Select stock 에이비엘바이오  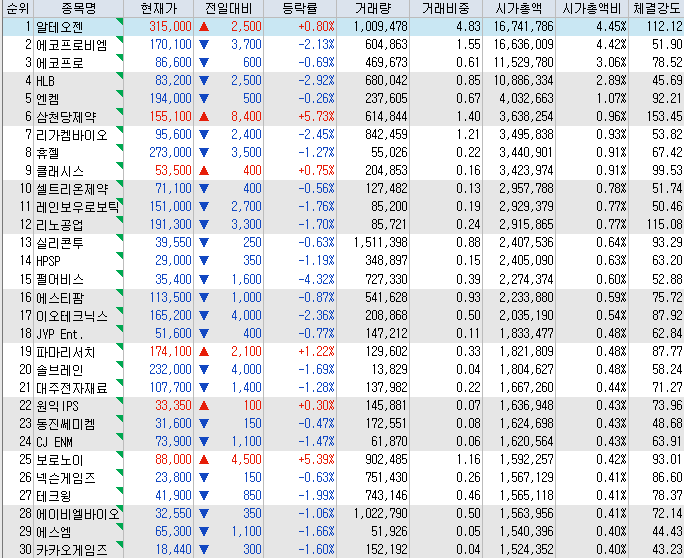tap(78, 513)
